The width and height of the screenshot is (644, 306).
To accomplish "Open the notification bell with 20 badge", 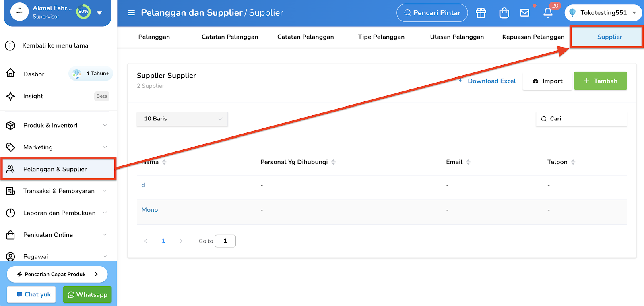I will 548,13.
